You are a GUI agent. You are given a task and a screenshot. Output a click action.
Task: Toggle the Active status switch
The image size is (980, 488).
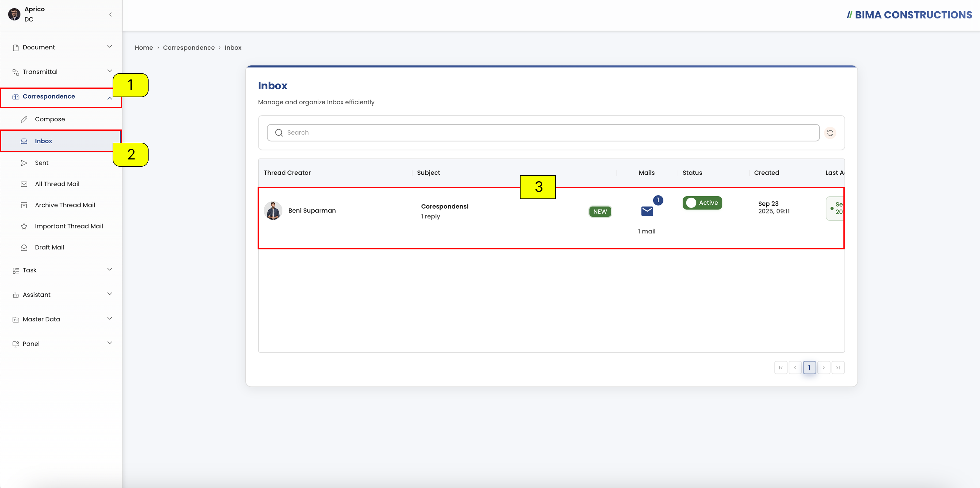[x=702, y=203]
